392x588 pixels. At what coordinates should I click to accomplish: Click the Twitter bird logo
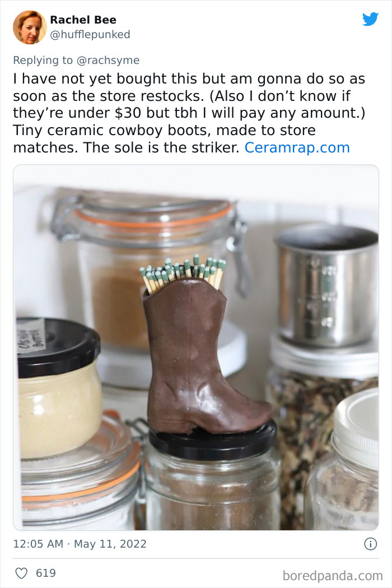click(370, 19)
